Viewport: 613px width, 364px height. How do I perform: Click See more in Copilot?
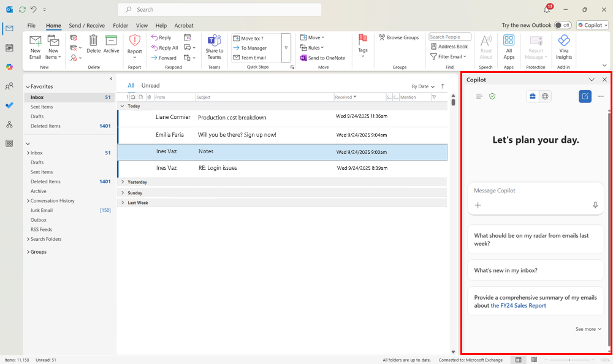(588, 329)
